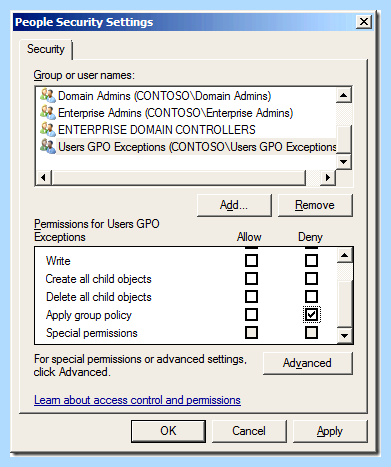Image resolution: width=391 pixels, height=467 pixels.
Task: Click the Add... button
Action: click(234, 205)
